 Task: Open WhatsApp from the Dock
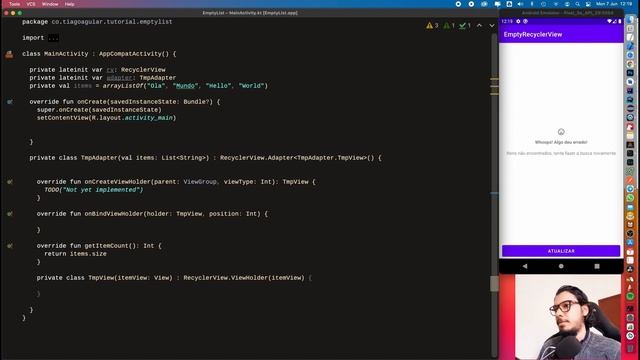(x=631, y=198)
